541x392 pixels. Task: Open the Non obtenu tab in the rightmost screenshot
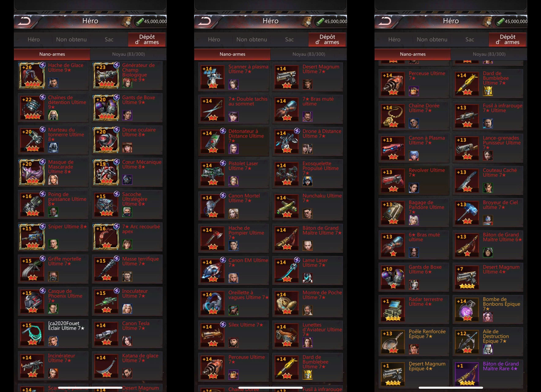coord(432,39)
